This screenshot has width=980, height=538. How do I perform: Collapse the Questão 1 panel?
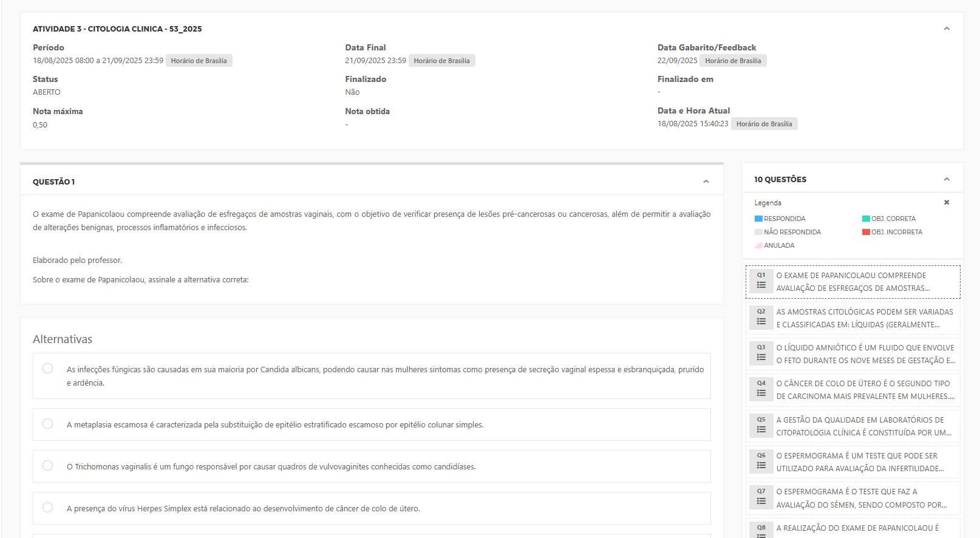click(x=706, y=182)
